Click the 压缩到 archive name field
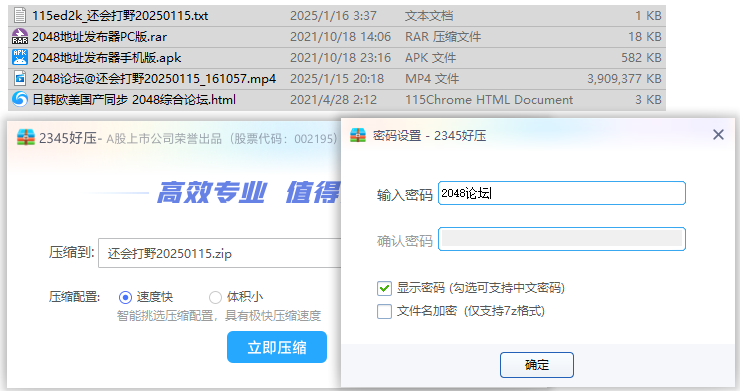Screen dimensions: 740x391 click(220, 253)
